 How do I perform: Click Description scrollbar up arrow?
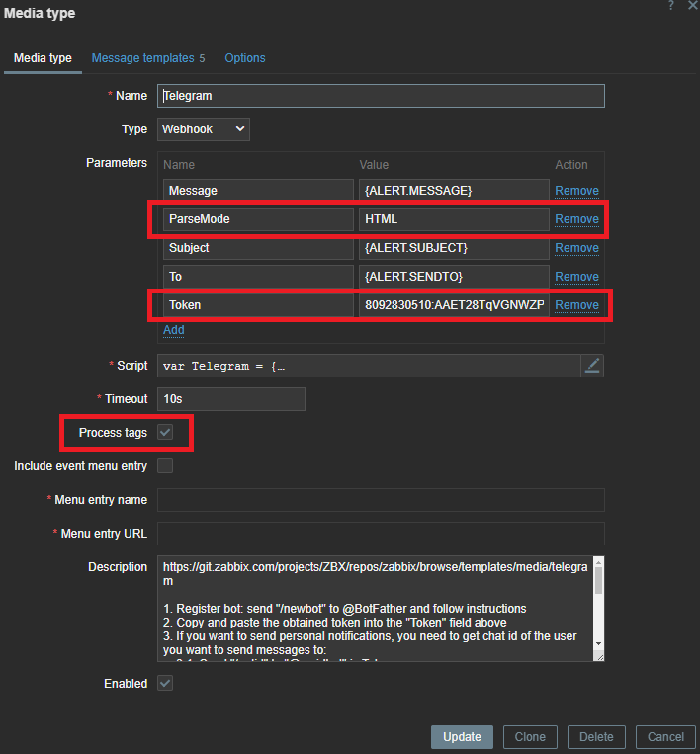pos(598,561)
